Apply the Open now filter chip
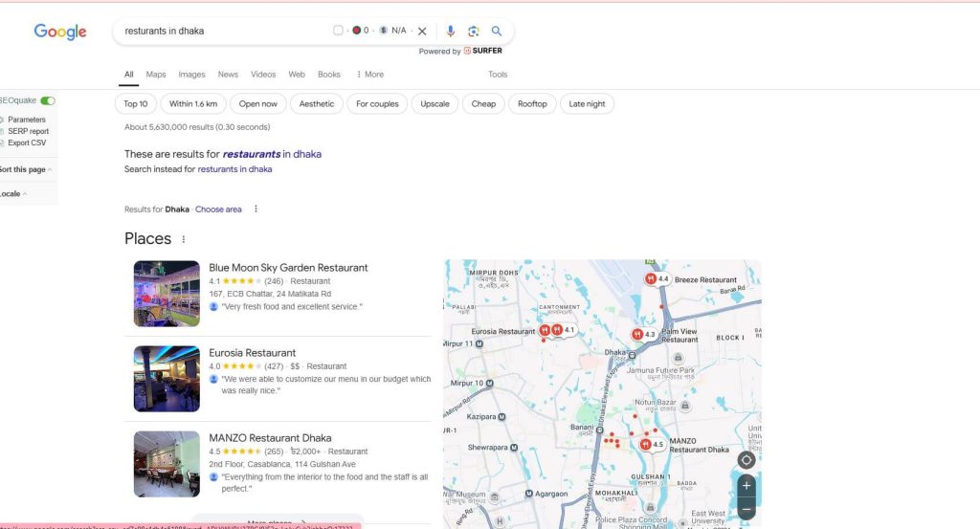The height and width of the screenshot is (529, 980). click(x=258, y=103)
